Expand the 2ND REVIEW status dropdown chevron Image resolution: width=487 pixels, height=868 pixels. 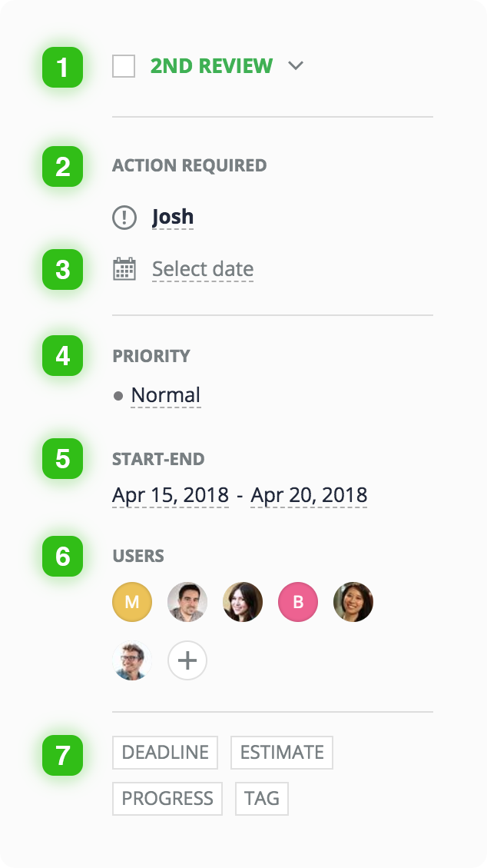(x=296, y=66)
